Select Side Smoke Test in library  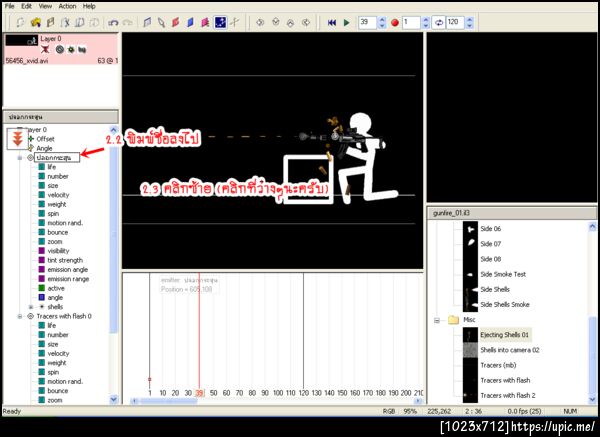[x=503, y=274]
